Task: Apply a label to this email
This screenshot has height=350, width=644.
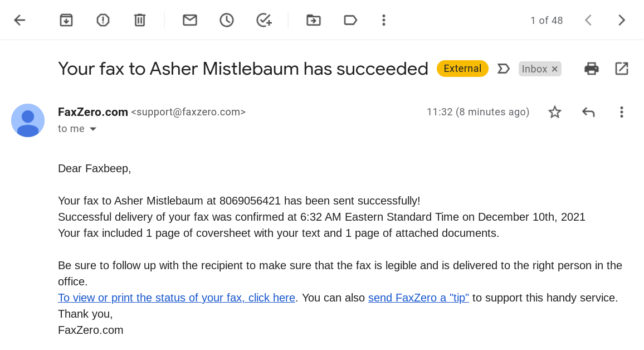Action: click(x=350, y=20)
